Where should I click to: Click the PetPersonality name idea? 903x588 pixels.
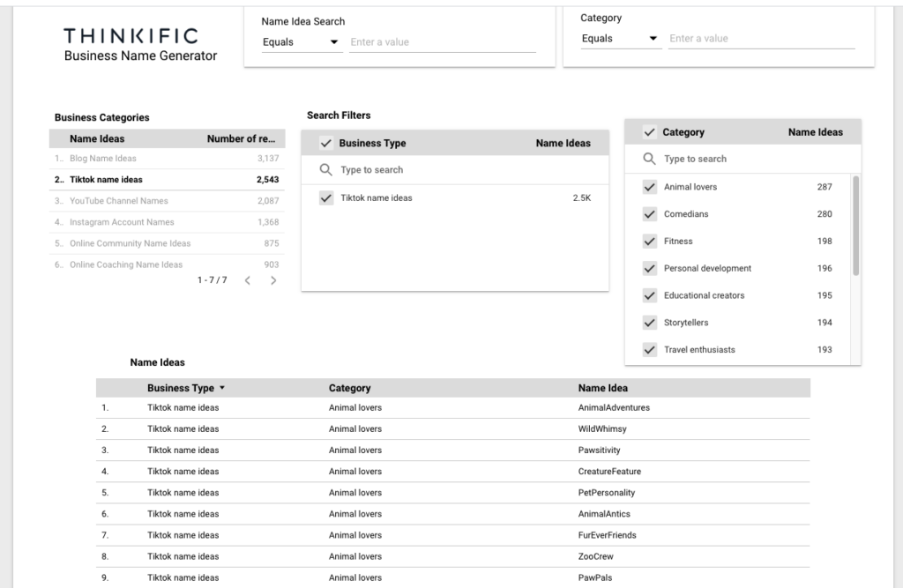pyautogui.click(x=607, y=493)
